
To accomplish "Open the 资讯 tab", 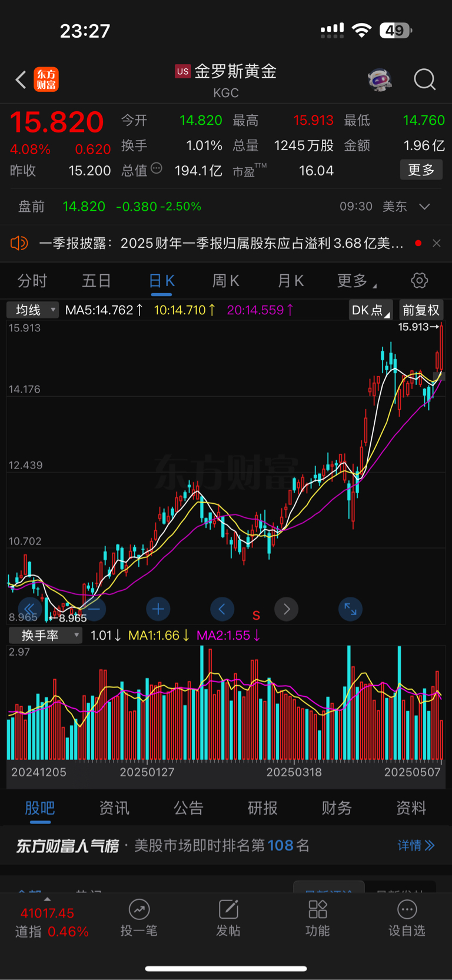I will coord(114,808).
